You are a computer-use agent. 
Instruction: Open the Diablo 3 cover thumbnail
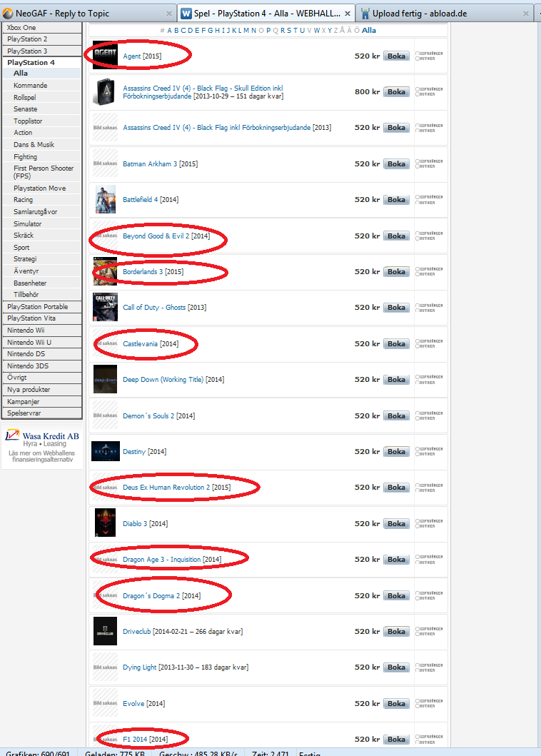105,523
